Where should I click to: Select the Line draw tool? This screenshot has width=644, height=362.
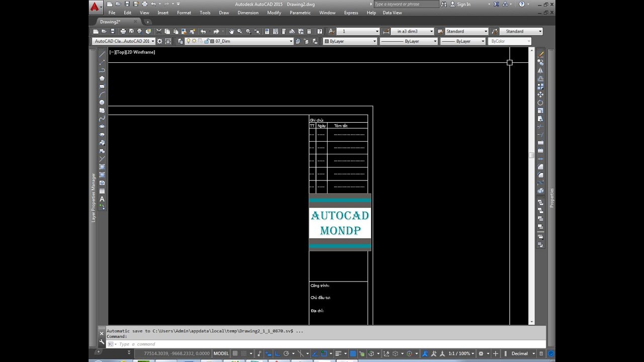(102, 54)
